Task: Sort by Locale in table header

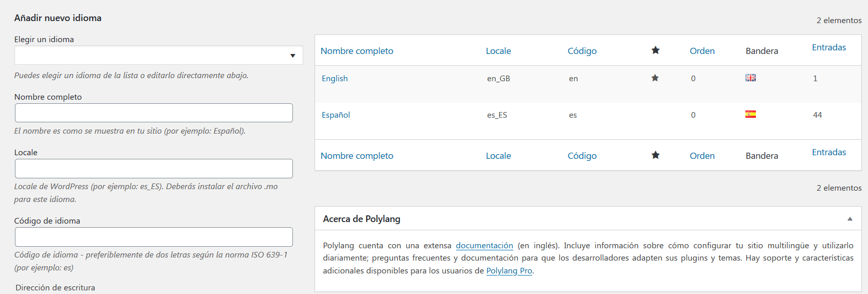Action: point(498,51)
